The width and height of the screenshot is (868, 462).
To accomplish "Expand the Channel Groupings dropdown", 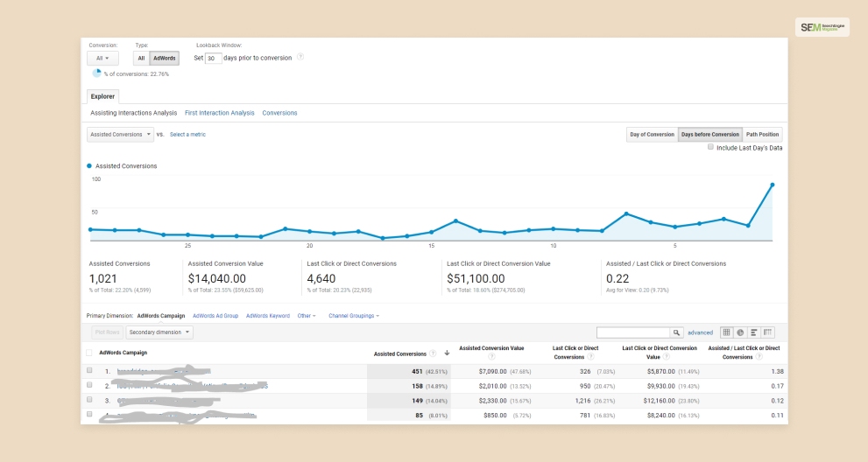I will 354,316.
